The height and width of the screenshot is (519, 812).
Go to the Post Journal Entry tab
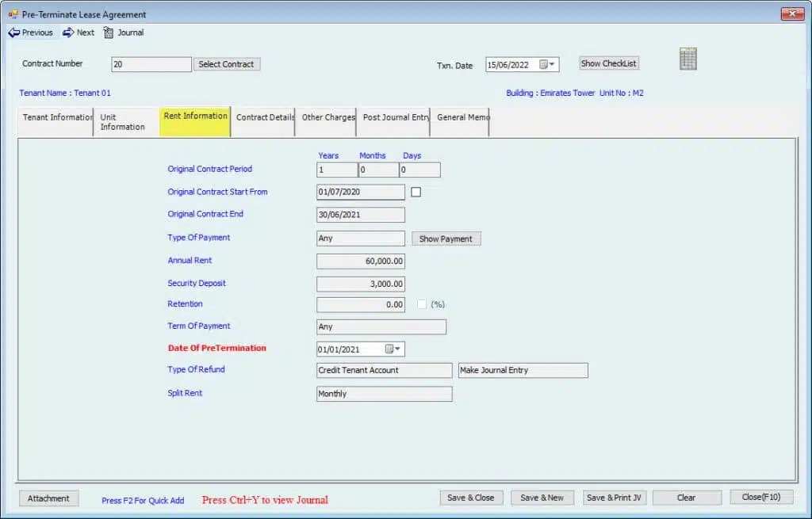tap(395, 117)
